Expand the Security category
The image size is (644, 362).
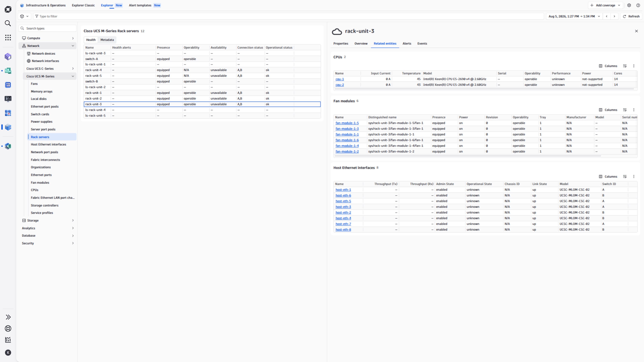(x=73, y=243)
